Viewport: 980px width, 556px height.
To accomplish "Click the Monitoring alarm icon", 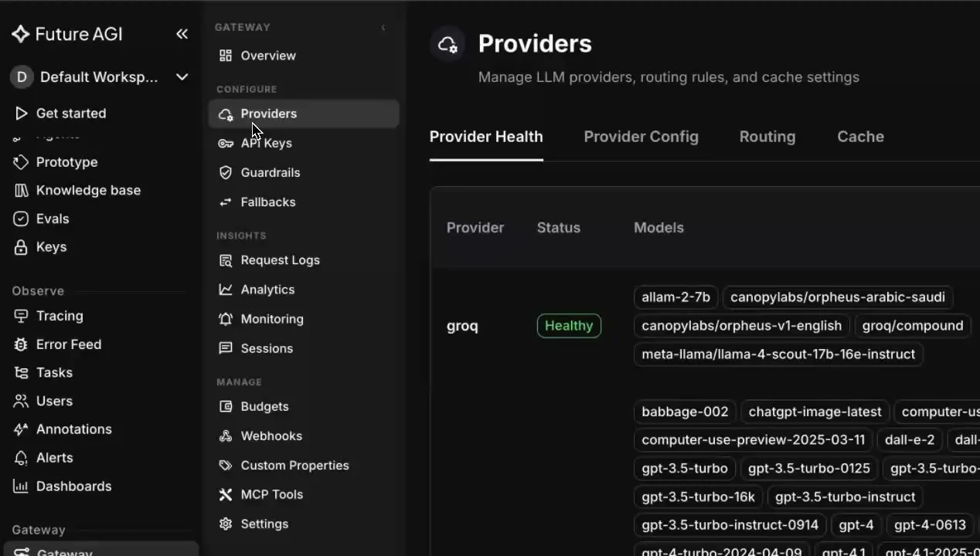I will tap(226, 319).
